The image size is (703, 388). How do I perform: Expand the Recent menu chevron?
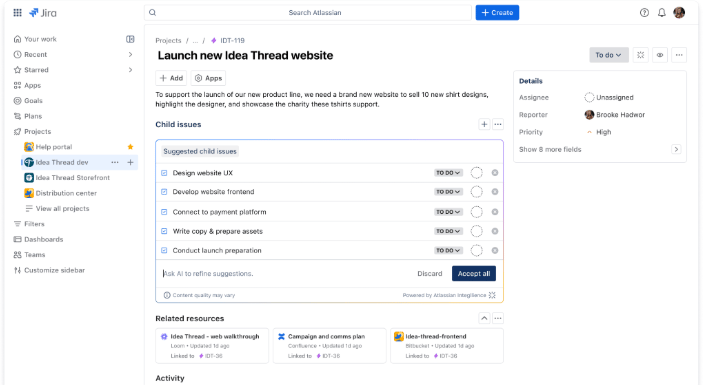pos(130,54)
